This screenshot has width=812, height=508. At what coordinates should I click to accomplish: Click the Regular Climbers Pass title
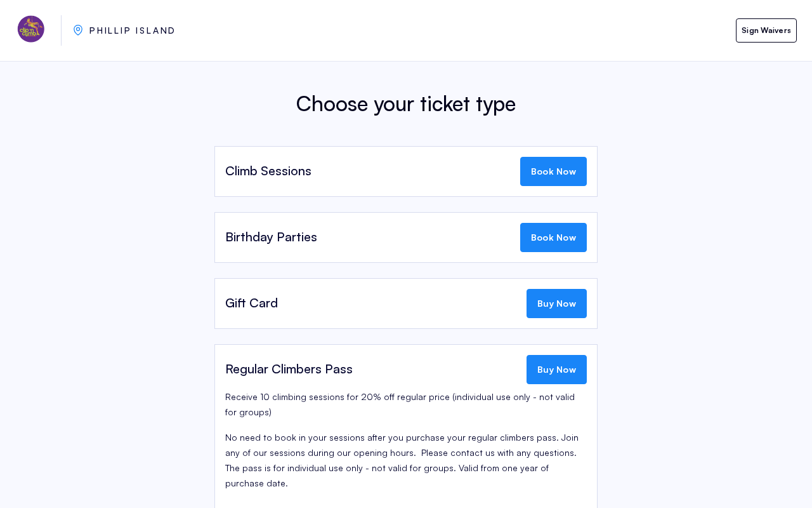[x=289, y=369]
